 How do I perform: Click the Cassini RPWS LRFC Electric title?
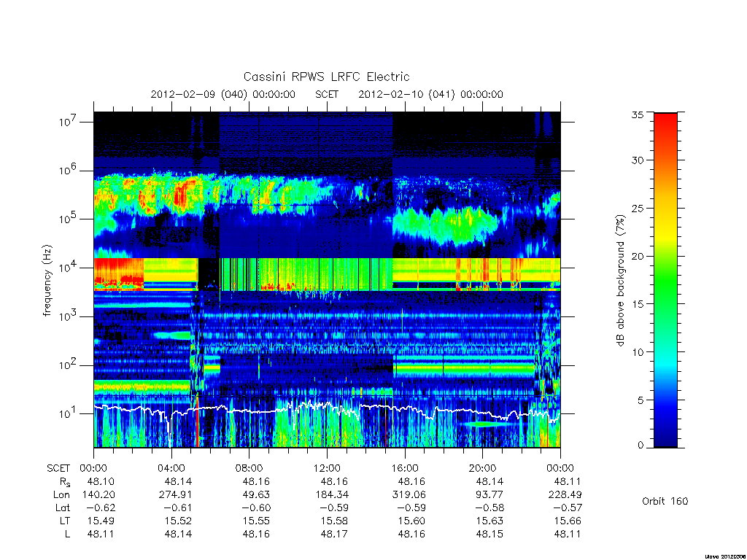[x=326, y=77]
